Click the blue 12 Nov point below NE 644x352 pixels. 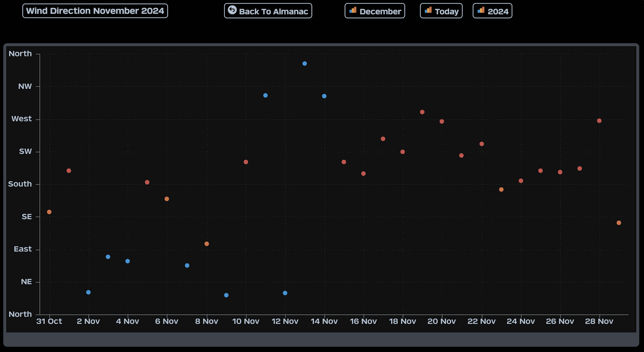285,293
